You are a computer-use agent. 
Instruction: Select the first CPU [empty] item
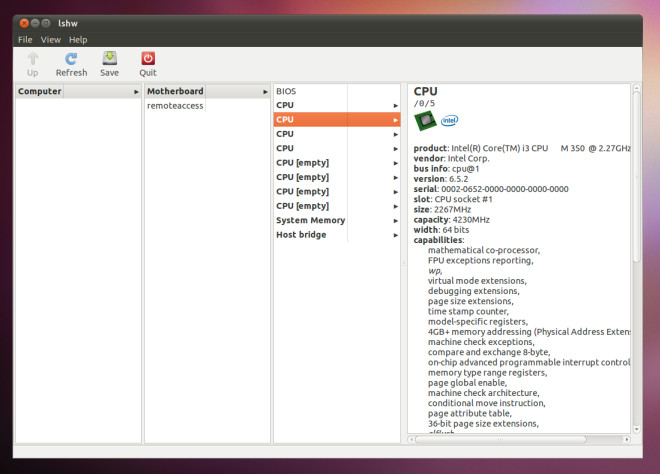point(303,163)
